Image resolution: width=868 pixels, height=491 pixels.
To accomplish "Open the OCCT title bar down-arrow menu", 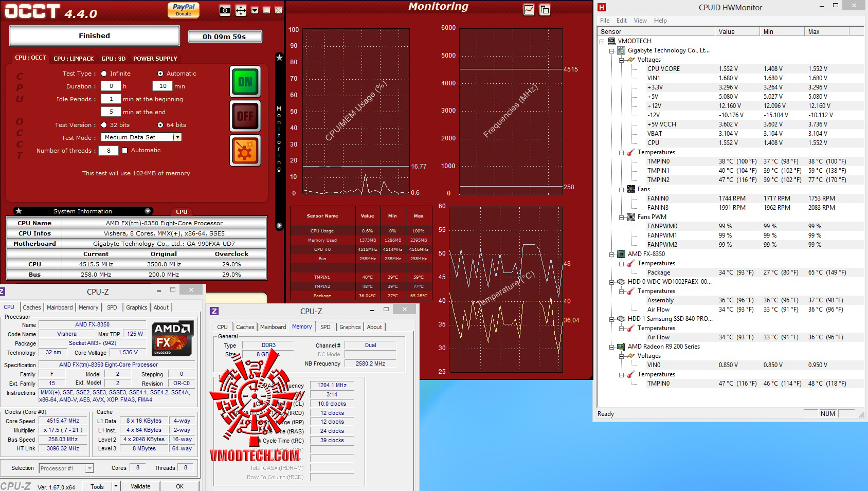I will click(255, 10).
